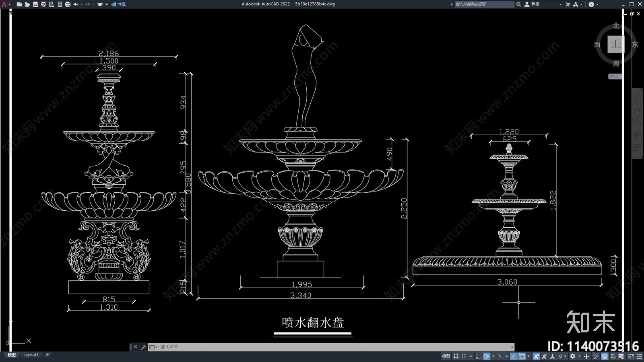Click the Open file folder icon
Screen dimensions: 644x362
pos(27,4)
